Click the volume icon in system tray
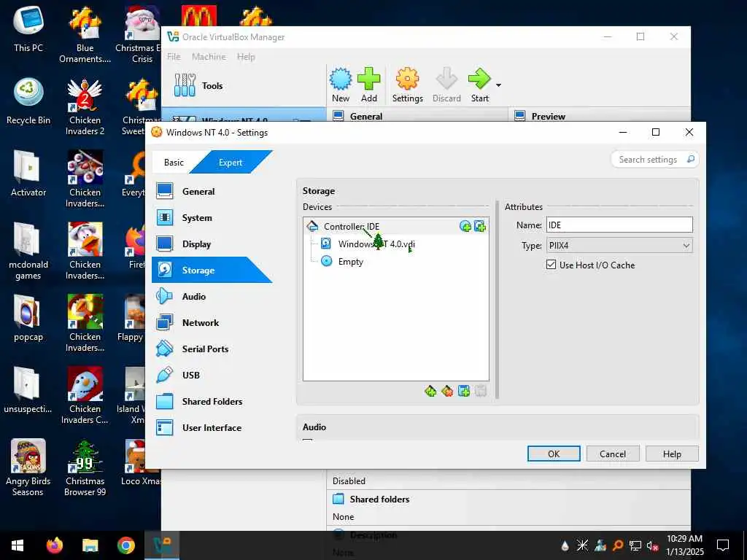Screen dimensions: 747x560 coord(653,545)
